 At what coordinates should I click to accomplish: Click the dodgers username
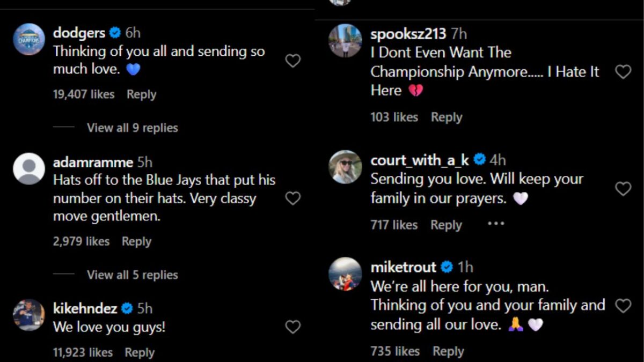click(79, 33)
